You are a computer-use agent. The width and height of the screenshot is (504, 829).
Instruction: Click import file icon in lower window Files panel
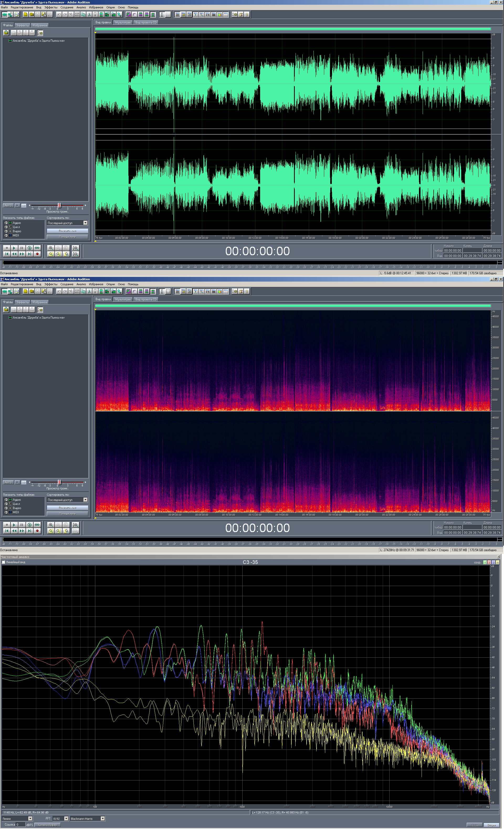coord(6,309)
